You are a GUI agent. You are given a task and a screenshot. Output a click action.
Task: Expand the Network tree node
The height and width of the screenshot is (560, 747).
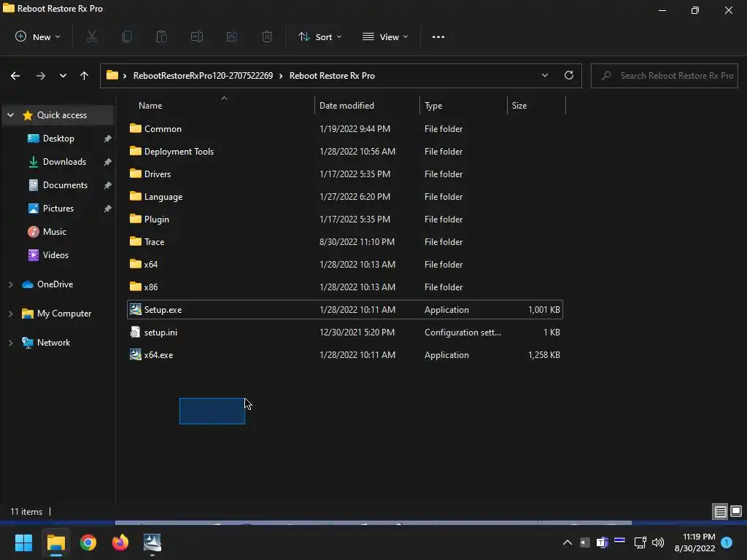(10, 343)
